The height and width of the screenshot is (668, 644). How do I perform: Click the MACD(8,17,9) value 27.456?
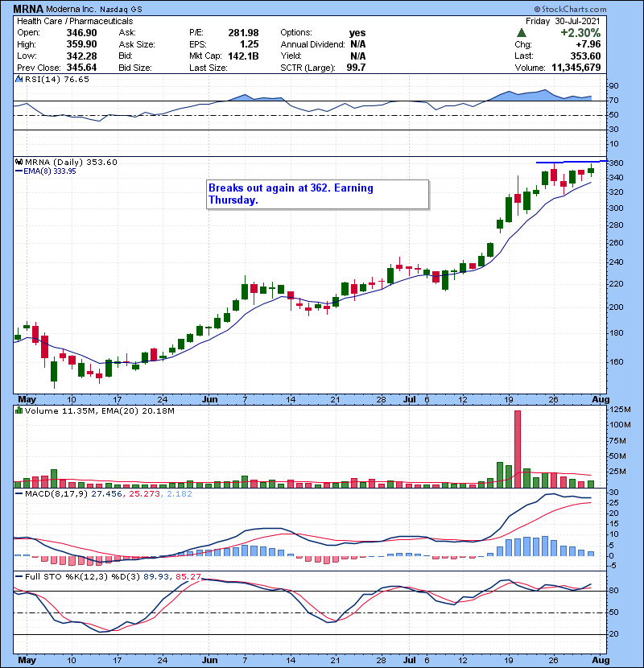(x=106, y=494)
